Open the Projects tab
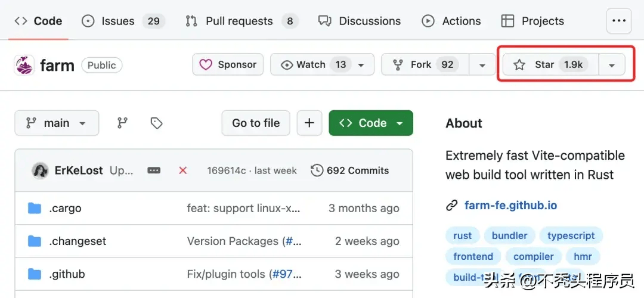This screenshot has width=644, height=298. point(532,21)
